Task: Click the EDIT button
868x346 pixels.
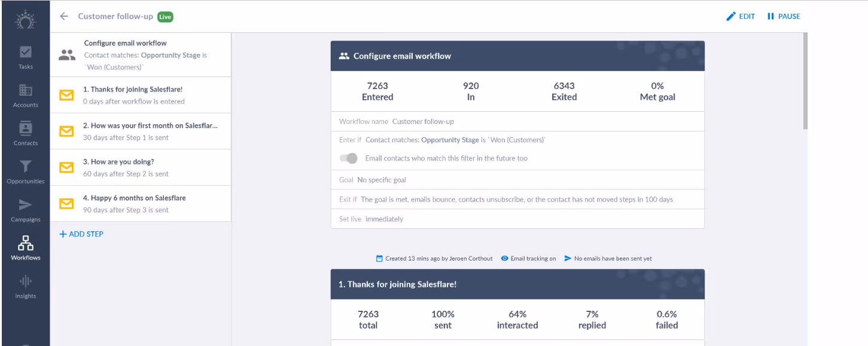Action: coord(741,16)
